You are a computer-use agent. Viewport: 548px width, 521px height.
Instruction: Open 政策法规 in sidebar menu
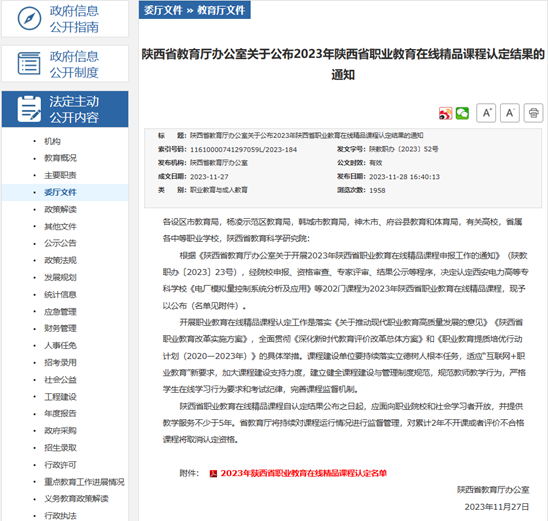click(60, 260)
